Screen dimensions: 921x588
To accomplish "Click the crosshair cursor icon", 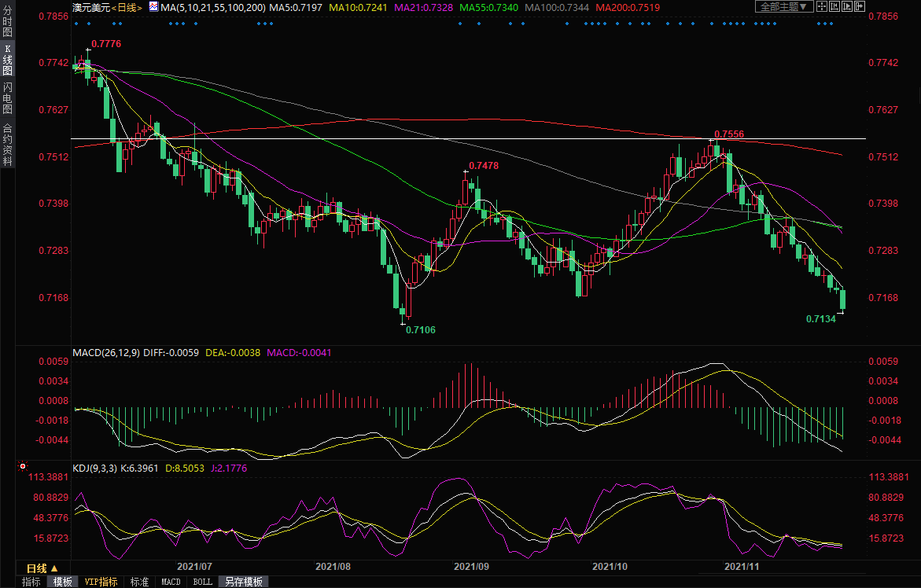I will (822, 6).
